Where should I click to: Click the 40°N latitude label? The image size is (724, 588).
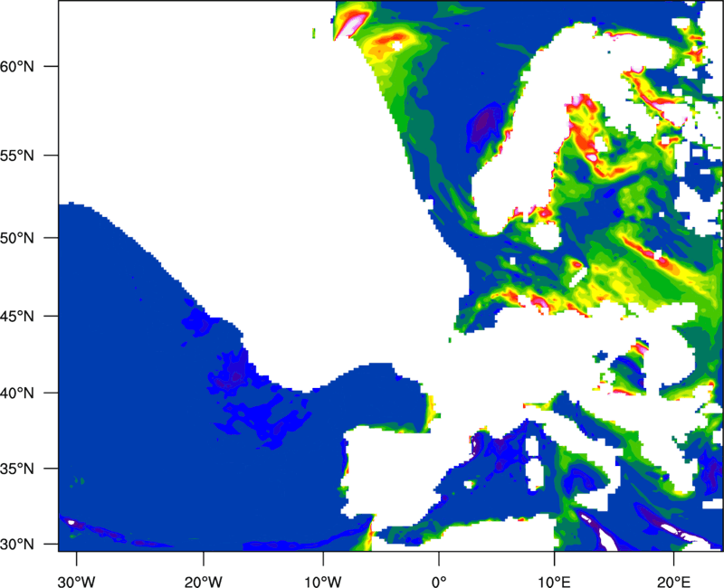tap(17, 394)
